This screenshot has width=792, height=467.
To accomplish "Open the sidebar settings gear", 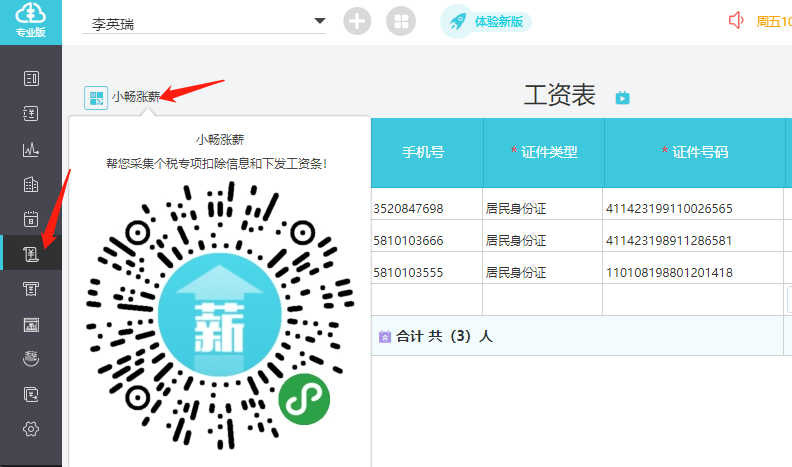I will (x=31, y=429).
